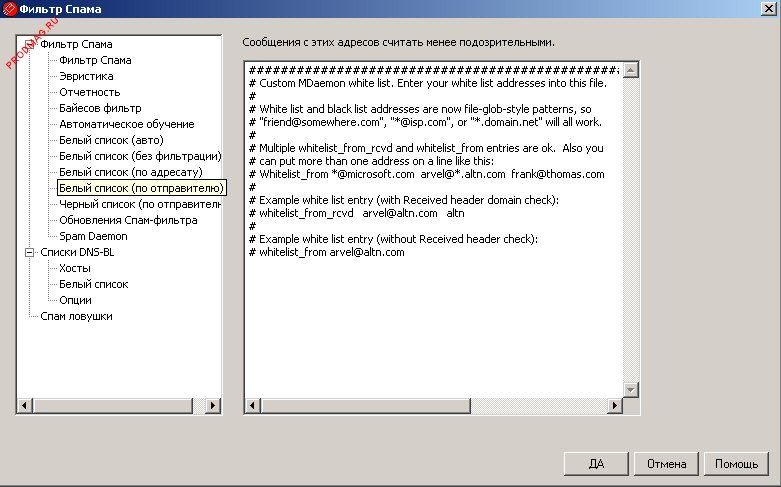Select Черный список (по отправителю) entry
Screen dimensions: 781x487
pyautogui.click(x=139, y=204)
